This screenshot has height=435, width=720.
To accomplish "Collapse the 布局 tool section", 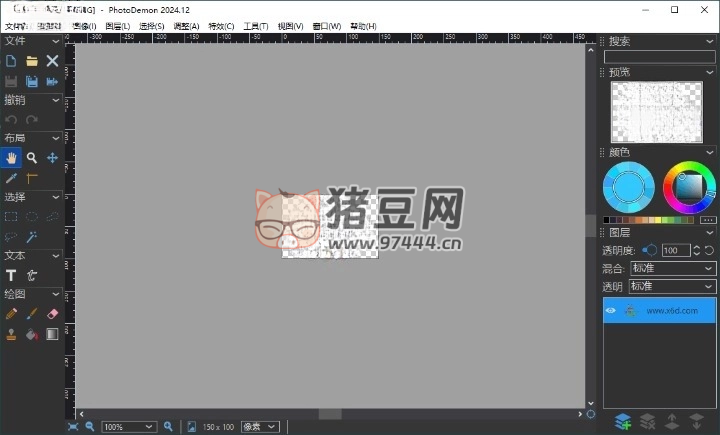I will 56,138.
